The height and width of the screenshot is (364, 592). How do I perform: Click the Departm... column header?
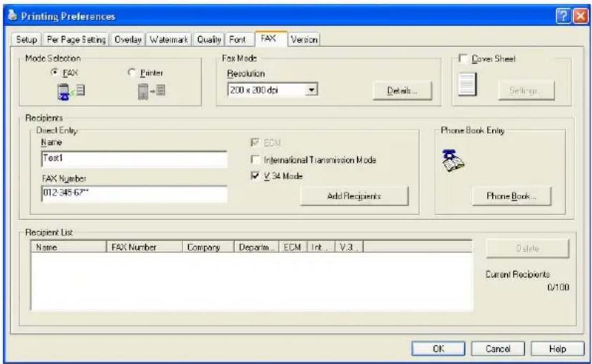click(x=257, y=247)
